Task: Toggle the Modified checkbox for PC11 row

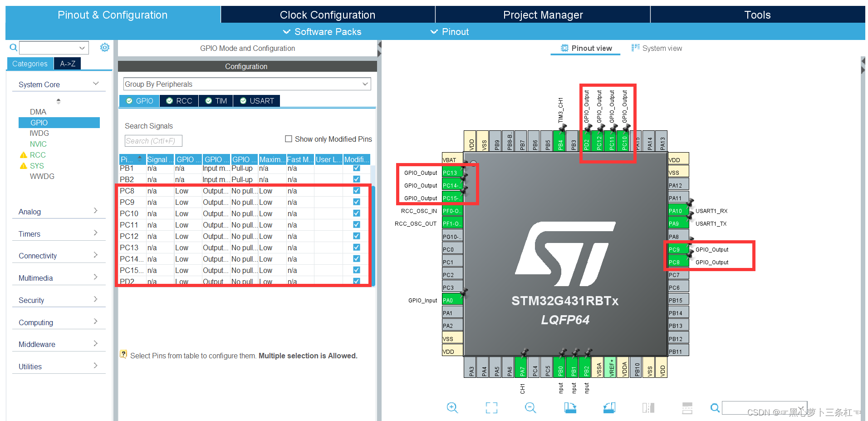Action: 357,225
